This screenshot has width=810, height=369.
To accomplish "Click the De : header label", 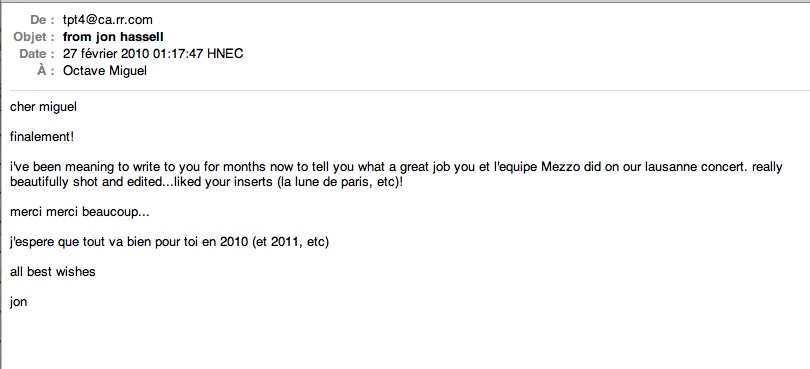I will [42, 20].
